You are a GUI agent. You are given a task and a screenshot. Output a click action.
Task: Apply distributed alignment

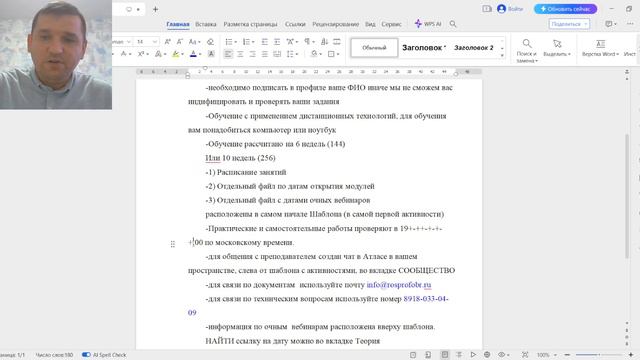pos(277,54)
